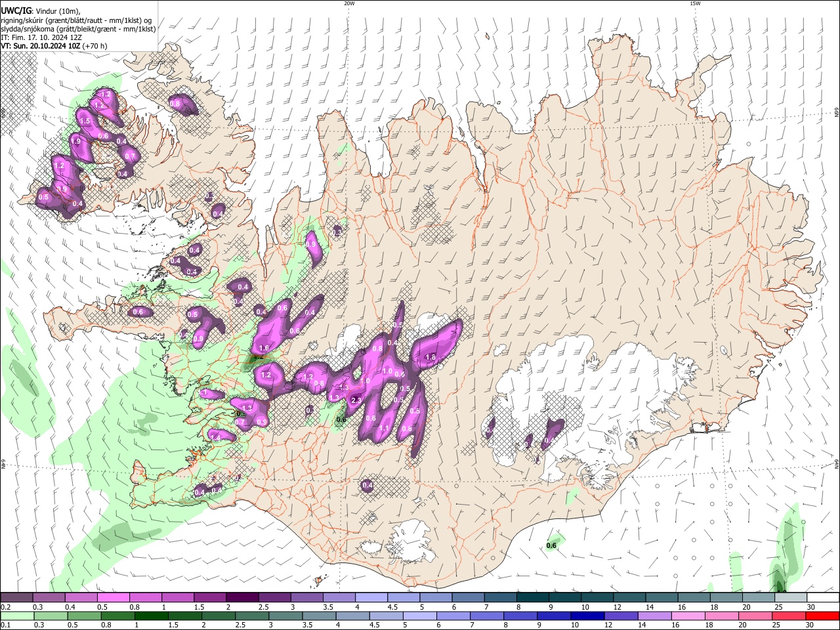Select the '1.6' precipitation value on the map
This screenshot has width=840, height=630.
point(264,348)
